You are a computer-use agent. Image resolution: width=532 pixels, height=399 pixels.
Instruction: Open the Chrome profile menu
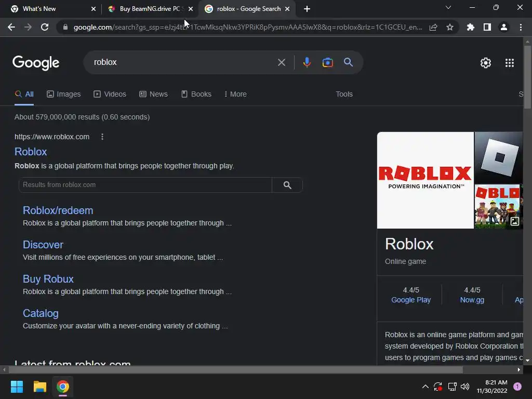[x=504, y=27]
